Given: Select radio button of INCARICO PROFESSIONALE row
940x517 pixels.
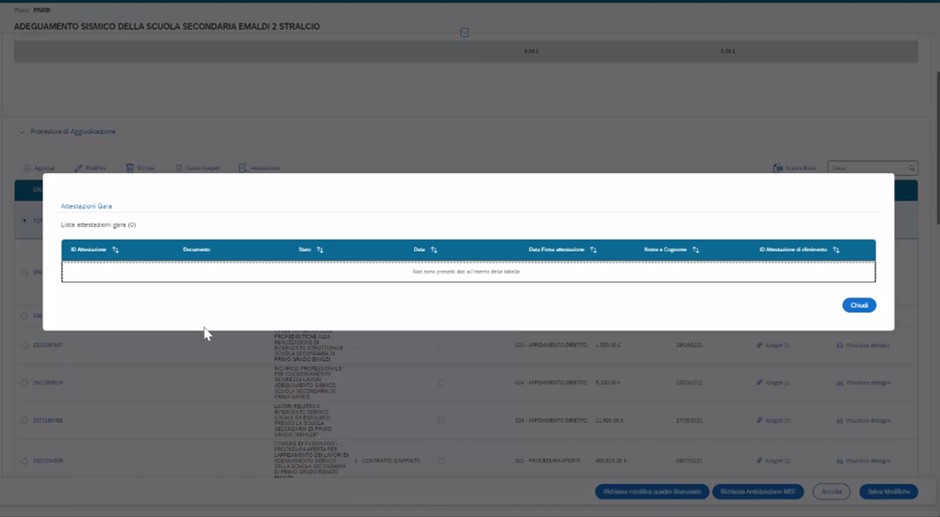Looking at the screenshot, I should pos(24,382).
